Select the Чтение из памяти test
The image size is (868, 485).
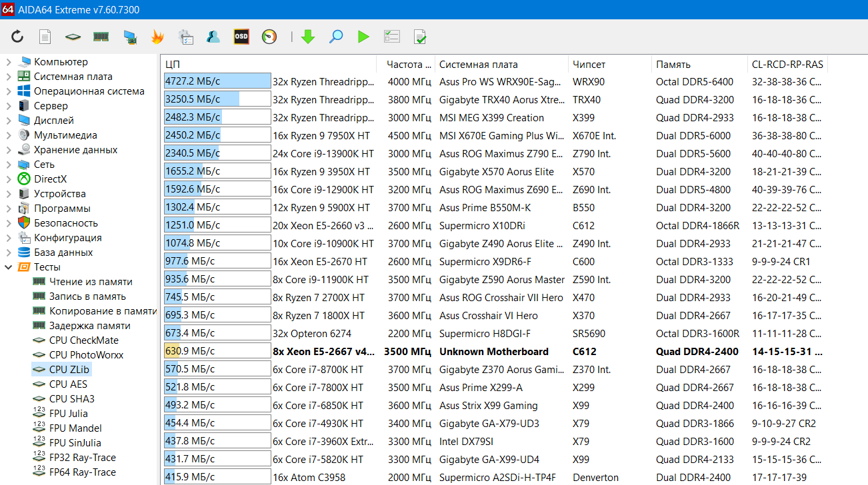(91, 282)
